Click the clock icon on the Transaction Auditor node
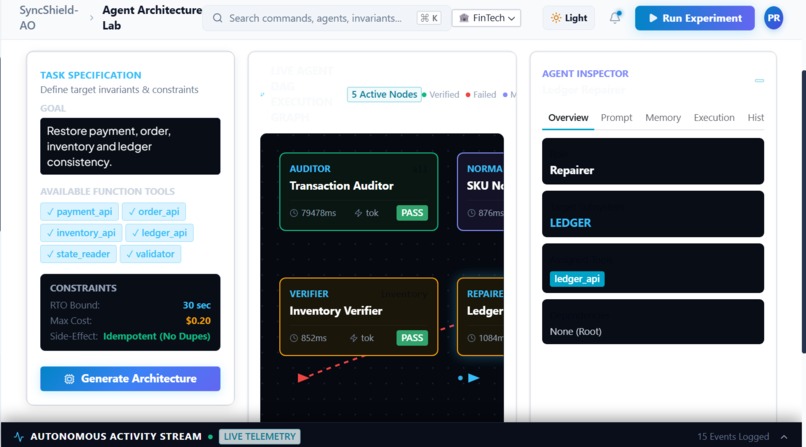Viewport: 806px width, 447px height. (294, 213)
